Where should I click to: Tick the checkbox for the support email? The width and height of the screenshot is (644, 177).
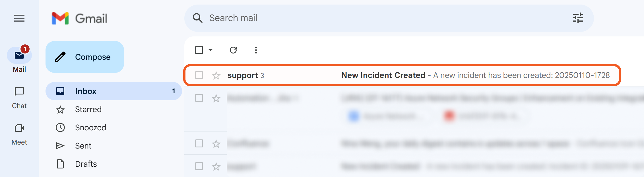(x=199, y=75)
